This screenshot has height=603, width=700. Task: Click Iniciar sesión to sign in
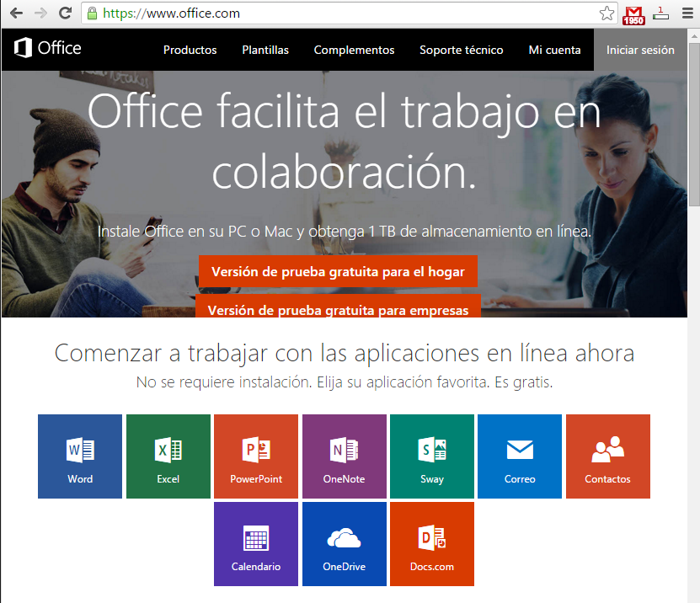coord(640,50)
